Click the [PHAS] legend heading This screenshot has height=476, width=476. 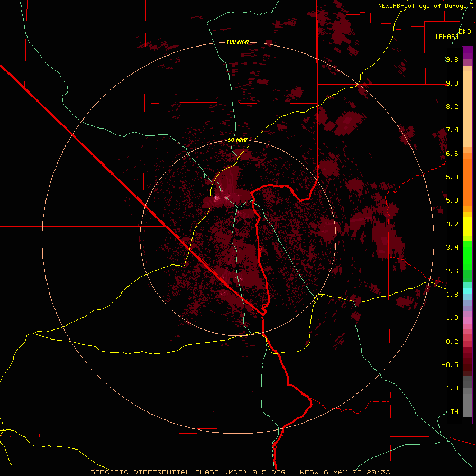(x=447, y=36)
